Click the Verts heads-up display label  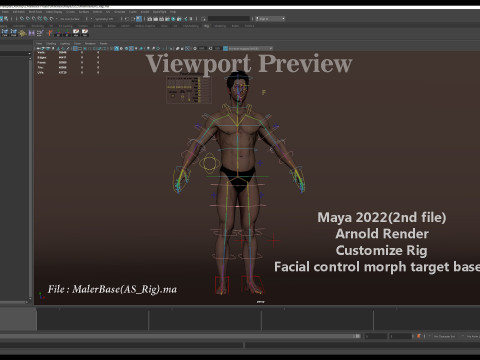point(41,52)
